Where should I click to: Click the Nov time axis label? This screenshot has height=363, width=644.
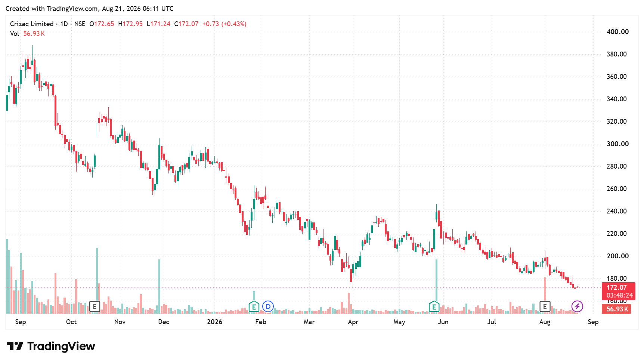[x=120, y=322]
